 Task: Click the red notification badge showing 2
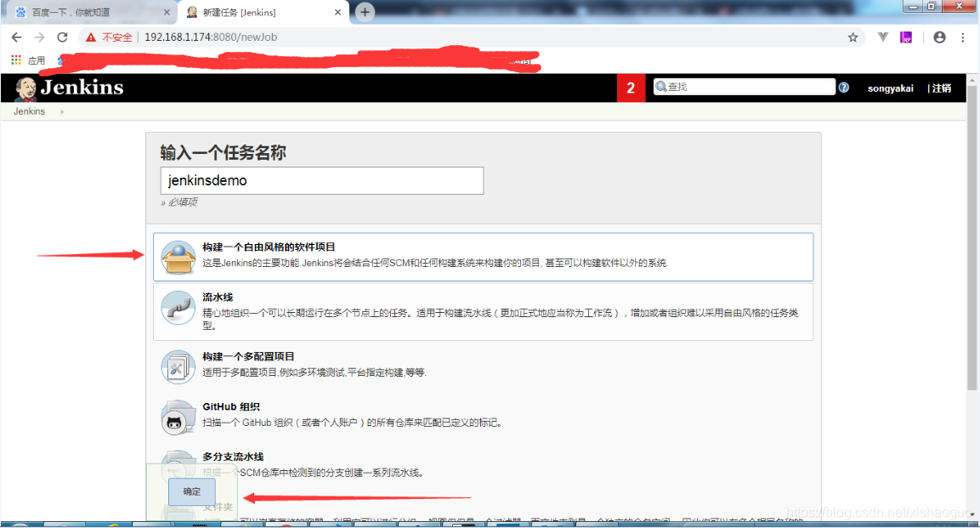631,88
